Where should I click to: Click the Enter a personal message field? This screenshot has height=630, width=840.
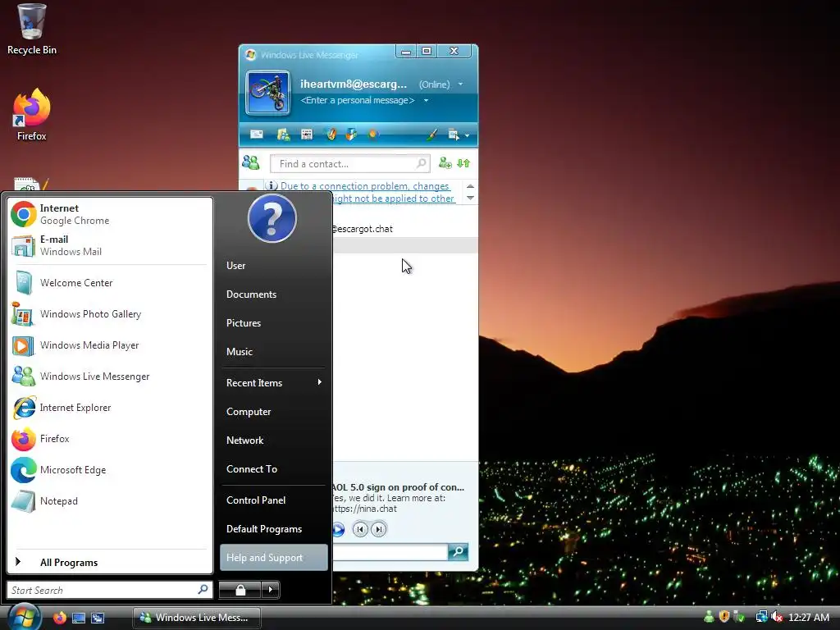click(358, 100)
